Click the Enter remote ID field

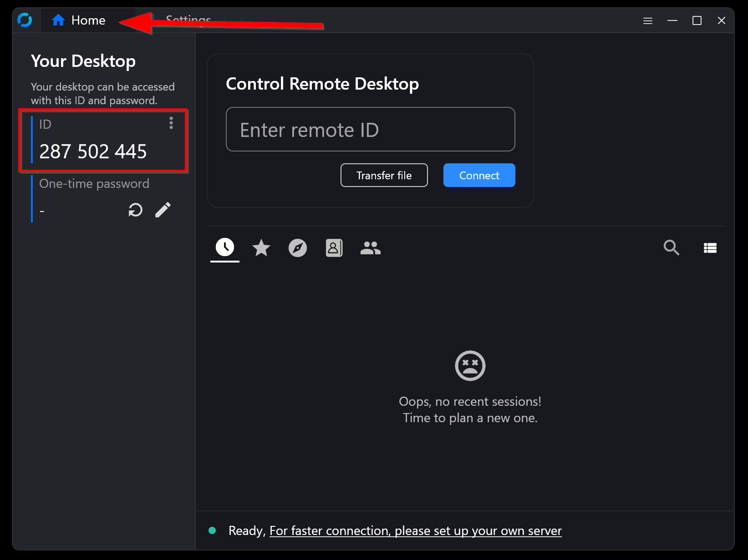(x=370, y=130)
